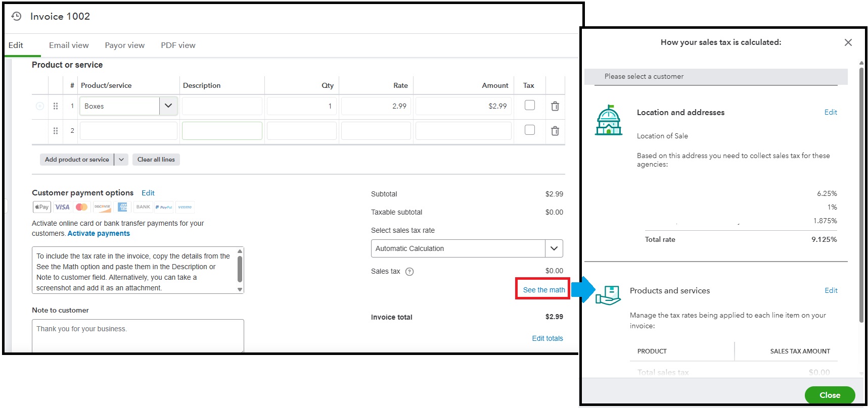Screen dimensions: 868x408
Task: Click the BANK transfer icon
Action: [143, 207]
